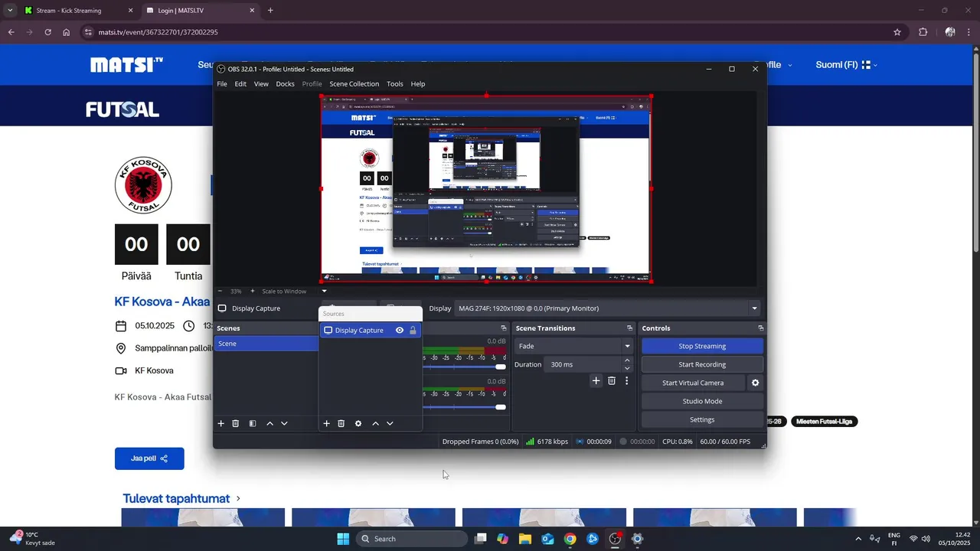
Task: Add a new source with the Sources plus icon
Action: [326, 423]
